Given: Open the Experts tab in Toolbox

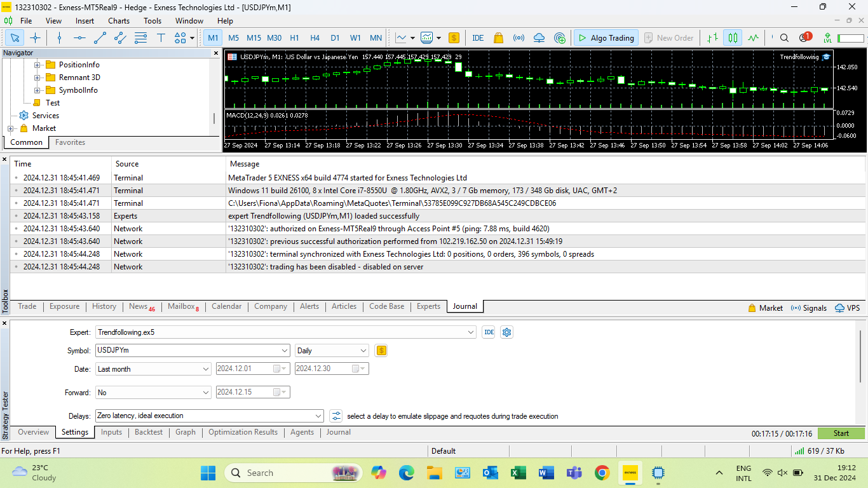Looking at the screenshot, I should pyautogui.click(x=428, y=306).
